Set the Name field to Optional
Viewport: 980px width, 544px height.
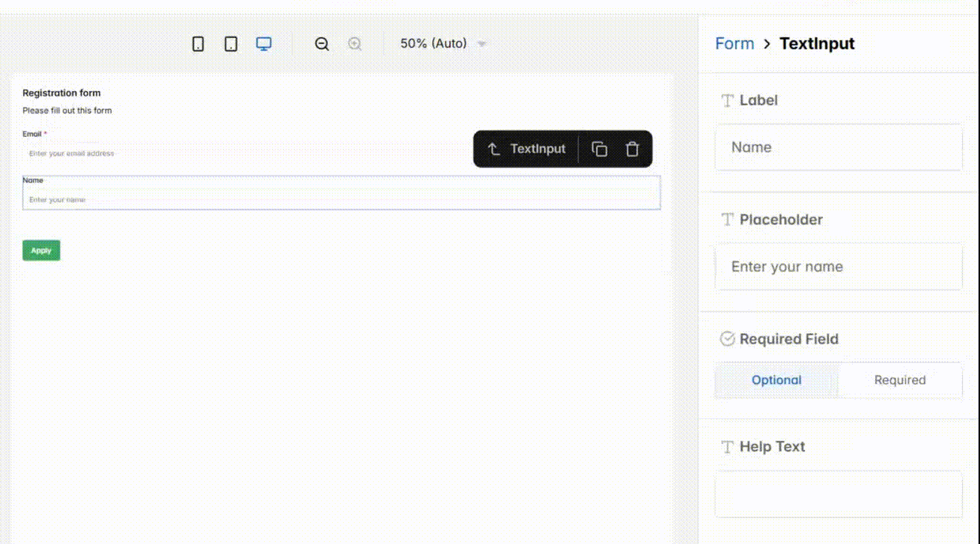click(776, 380)
